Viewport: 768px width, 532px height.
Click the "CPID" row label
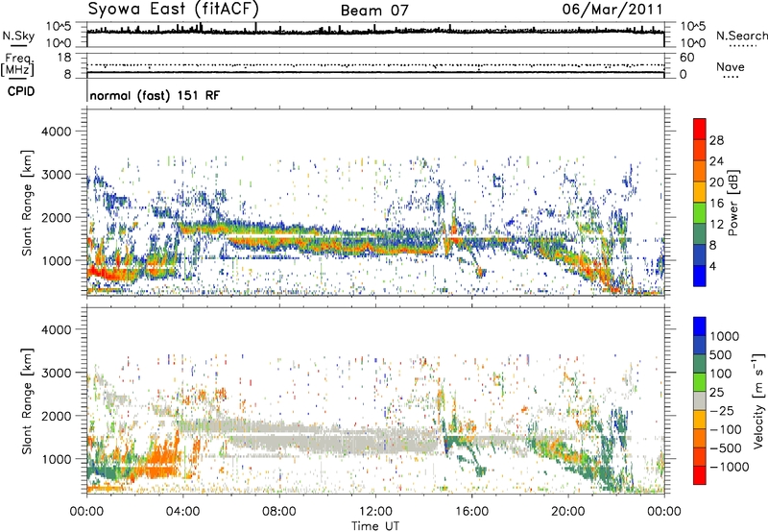point(21,91)
